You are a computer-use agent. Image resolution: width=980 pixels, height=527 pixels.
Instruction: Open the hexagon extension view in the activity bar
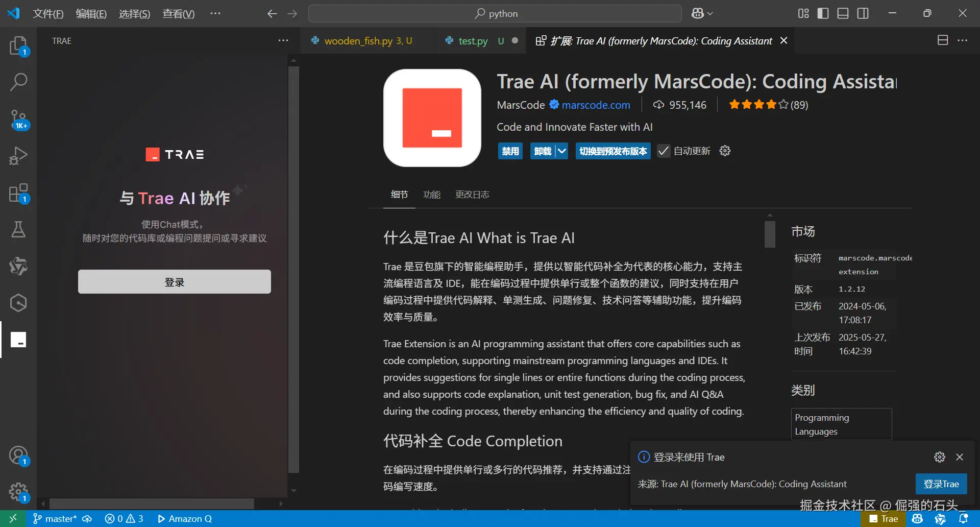[x=18, y=303]
